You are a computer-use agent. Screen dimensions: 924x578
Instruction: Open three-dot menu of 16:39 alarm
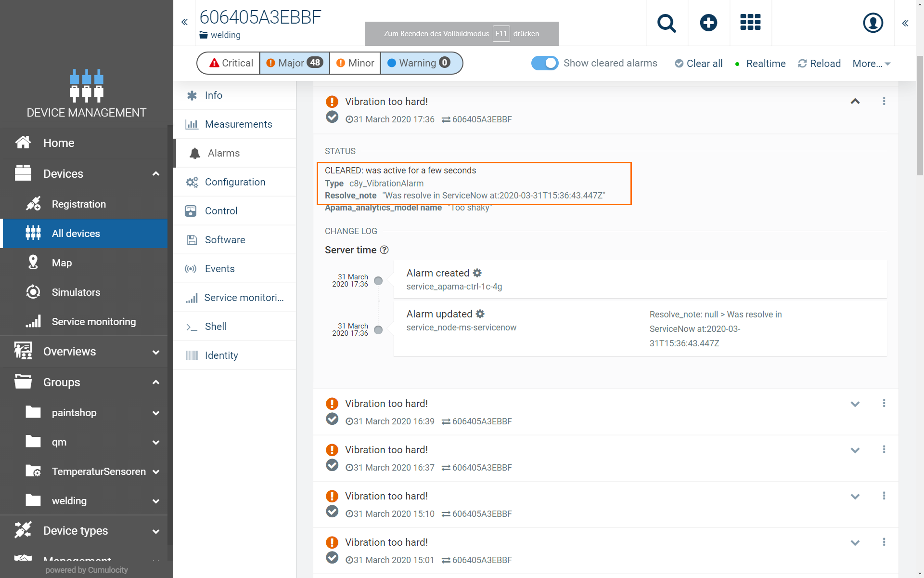(x=884, y=403)
